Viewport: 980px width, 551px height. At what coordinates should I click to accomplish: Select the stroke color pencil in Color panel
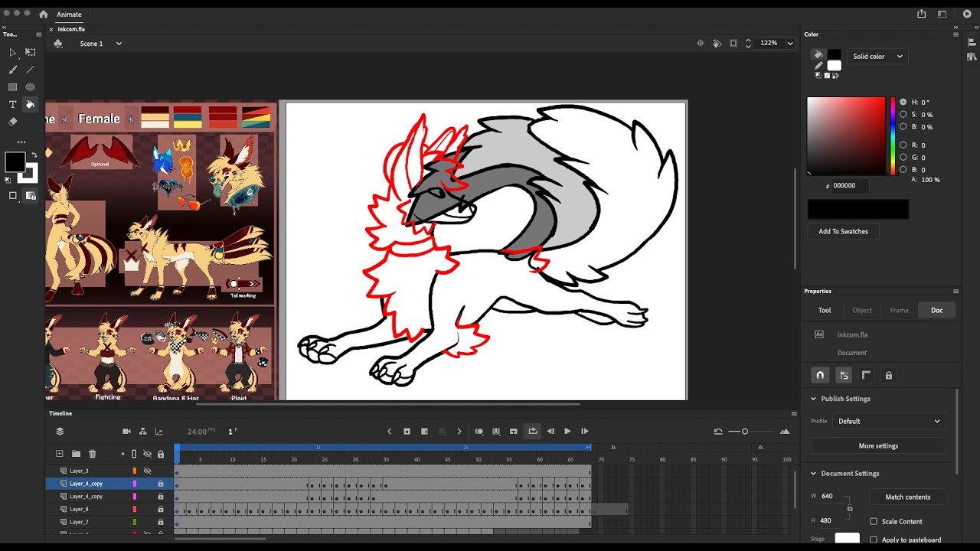pyautogui.click(x=818, y=66)
